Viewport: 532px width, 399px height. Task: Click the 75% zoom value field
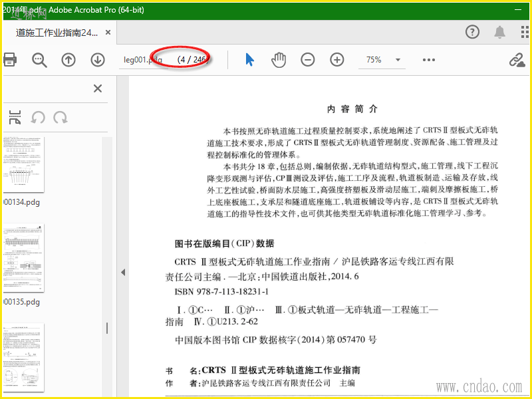[x=374, y=60]
